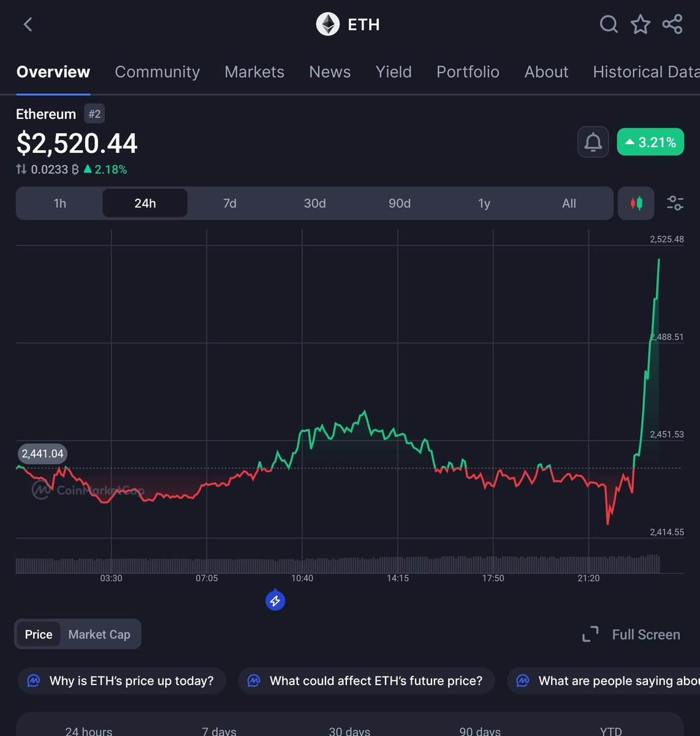Open the Yield tab
The height and width of the screenshot is (736, 700).
(x=394, y=72)
